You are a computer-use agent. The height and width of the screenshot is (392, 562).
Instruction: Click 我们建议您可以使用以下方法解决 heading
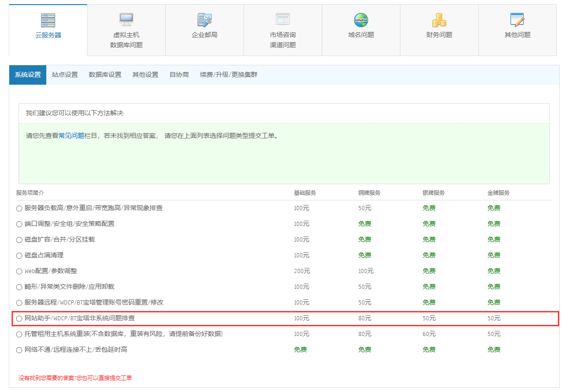[75, 113]
